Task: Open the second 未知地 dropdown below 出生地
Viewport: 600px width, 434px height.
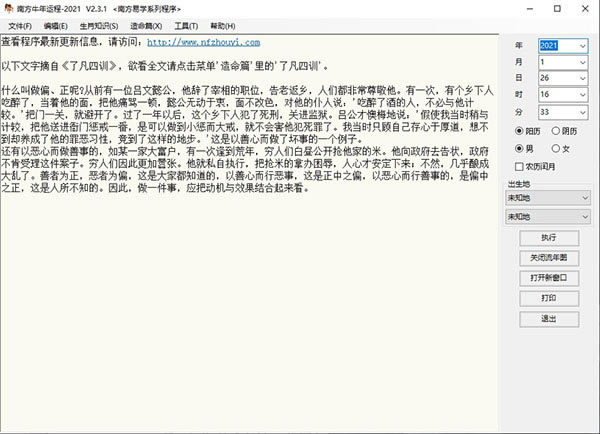Action: (x=548, y=217)
